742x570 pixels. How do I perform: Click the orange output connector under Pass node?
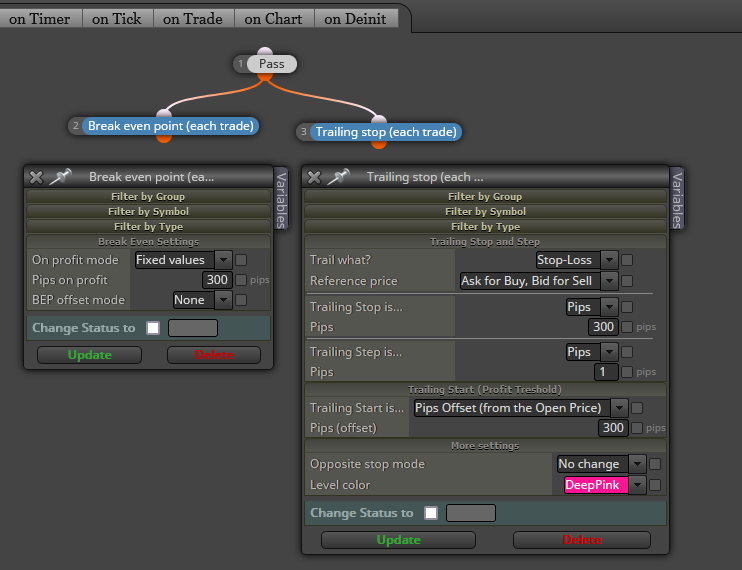click(x=265, y=77)
